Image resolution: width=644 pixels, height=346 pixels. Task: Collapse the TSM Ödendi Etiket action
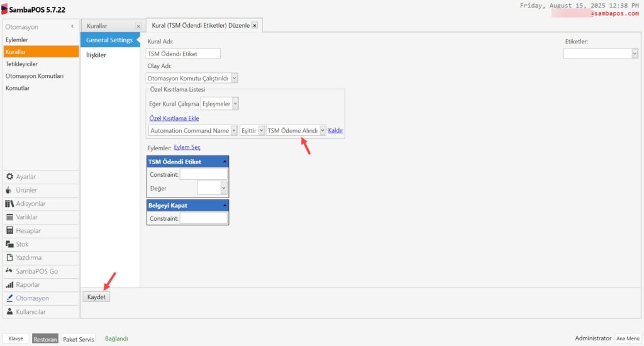[x=225, y=162]
